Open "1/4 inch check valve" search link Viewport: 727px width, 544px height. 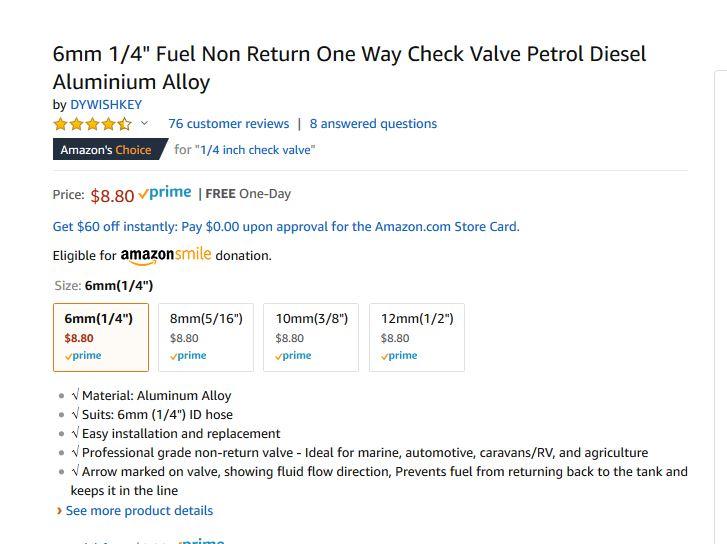pyautogui.click(x=257, y=150)
